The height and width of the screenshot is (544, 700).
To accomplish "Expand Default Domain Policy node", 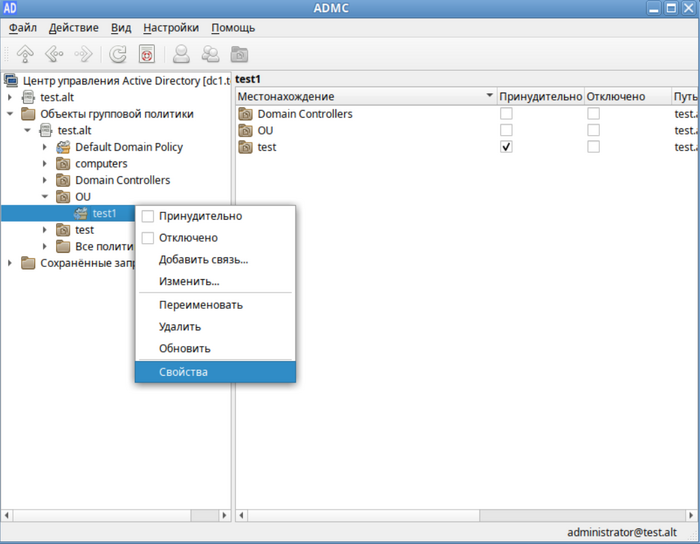I will 45,147.
